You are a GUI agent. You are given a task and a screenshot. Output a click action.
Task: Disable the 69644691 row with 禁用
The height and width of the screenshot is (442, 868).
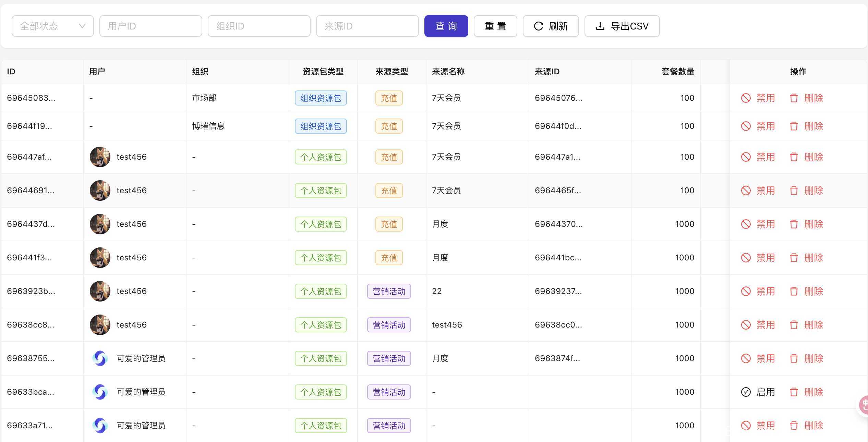click(x=765, y=191)
